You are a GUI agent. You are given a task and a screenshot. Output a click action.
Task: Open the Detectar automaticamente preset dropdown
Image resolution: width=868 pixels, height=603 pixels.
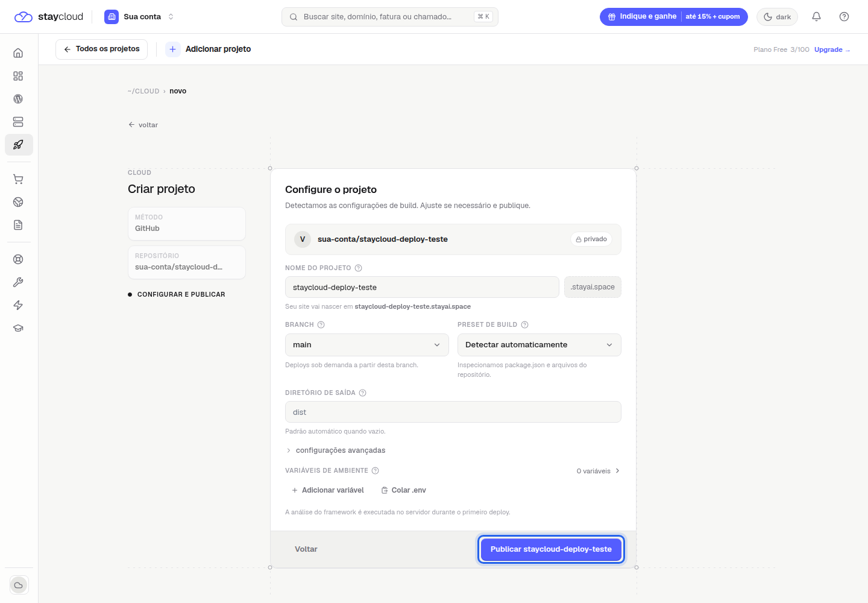(x=539, y=345)
